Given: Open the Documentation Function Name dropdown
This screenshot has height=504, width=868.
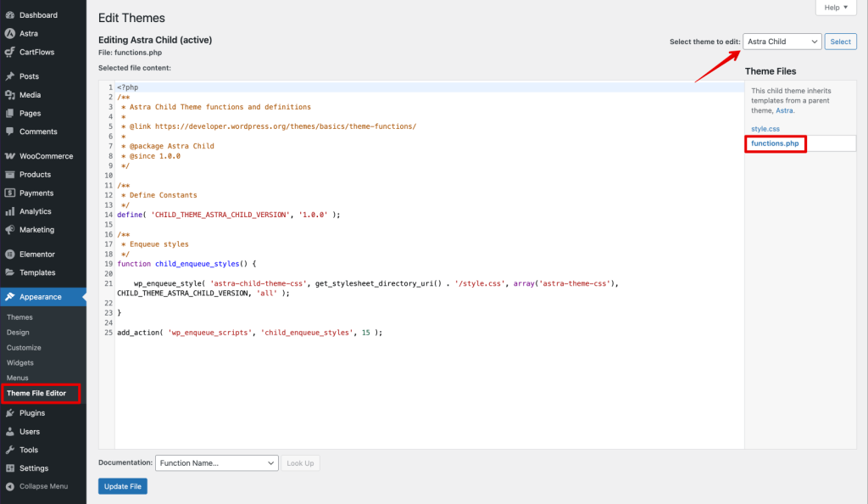Looking at the screenshot, I should click(216, 462).
